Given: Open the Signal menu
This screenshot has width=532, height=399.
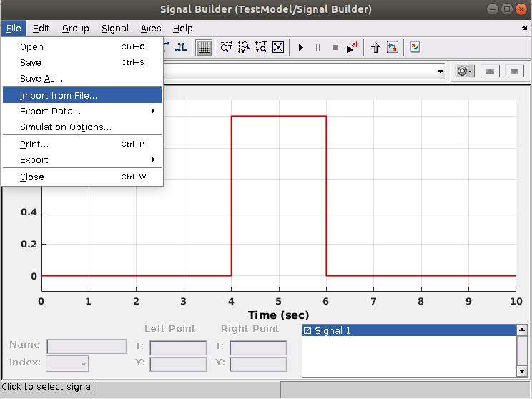Looking at the screenshot, I should pos(115,29).
